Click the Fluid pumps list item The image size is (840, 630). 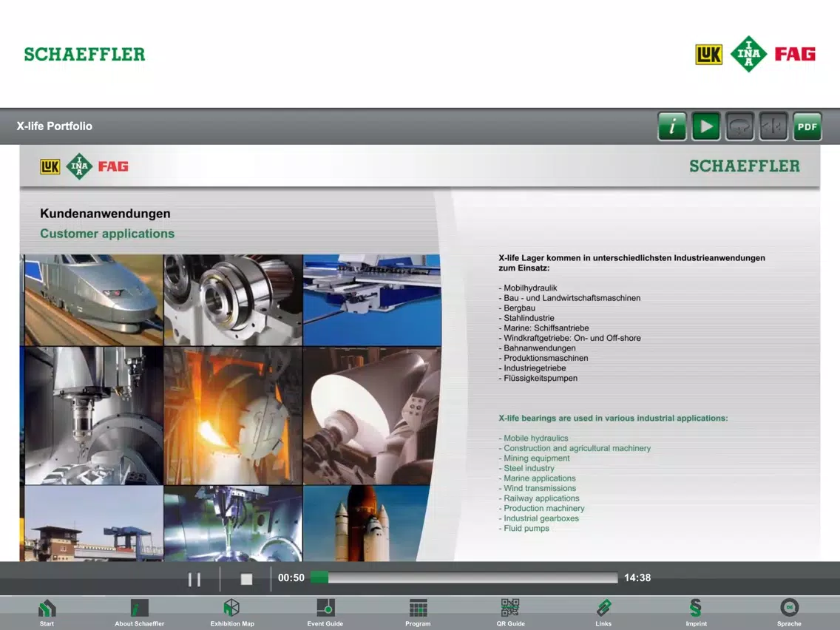pyautogui.click(x=524, y=528)
